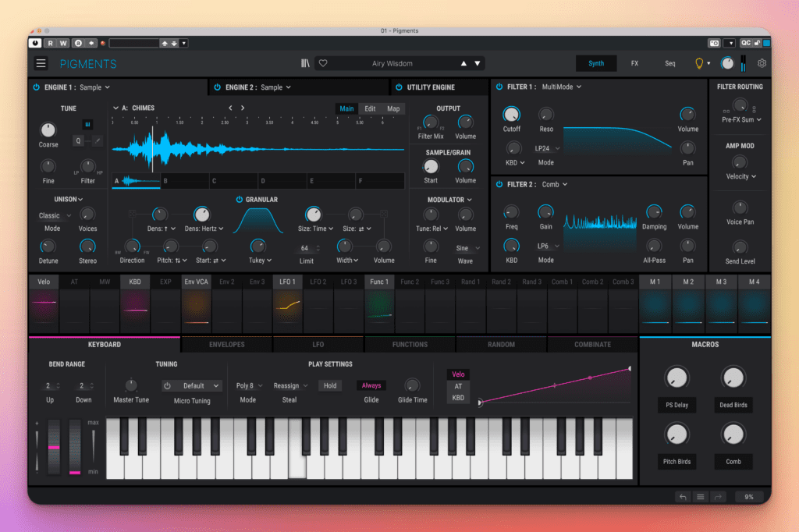
Task: Click the Bend Range Up stepper
Action: click(51, 386)
